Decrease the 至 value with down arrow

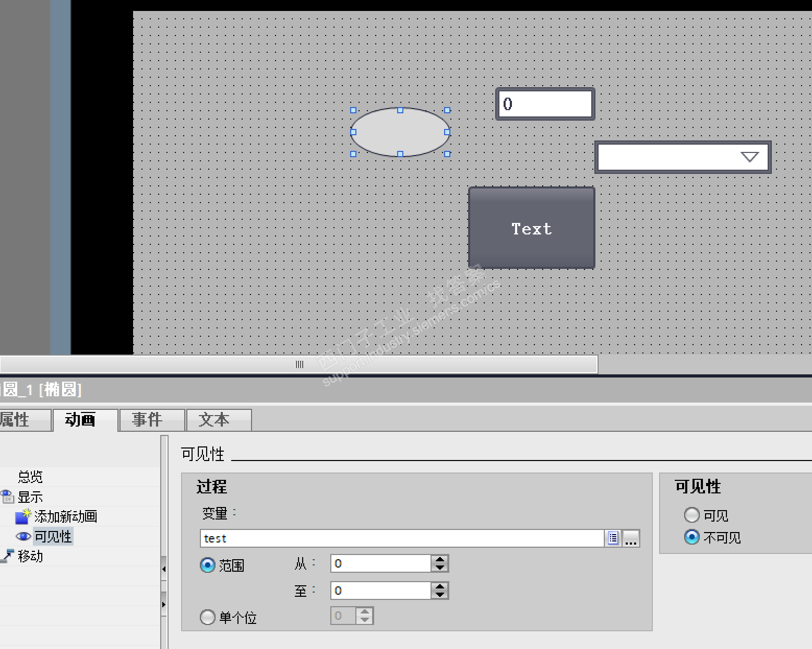coord(440,594)
